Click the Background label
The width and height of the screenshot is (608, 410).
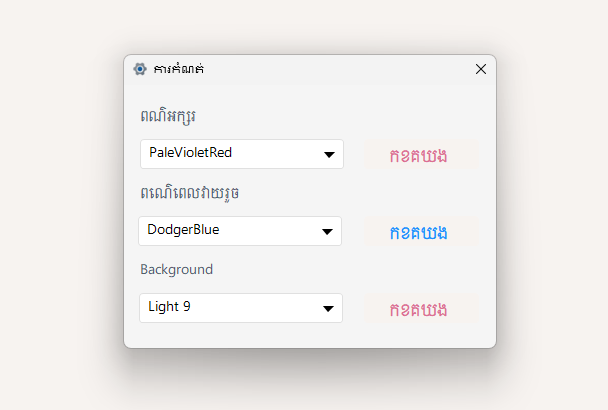pyautogui.click(x=176, y=269)
